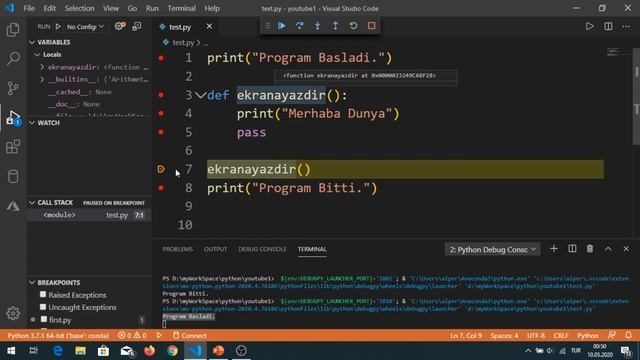Viewport: 640px width, 360px height.
Task: Collapse the Locals scope
Action: coord(38,55)
